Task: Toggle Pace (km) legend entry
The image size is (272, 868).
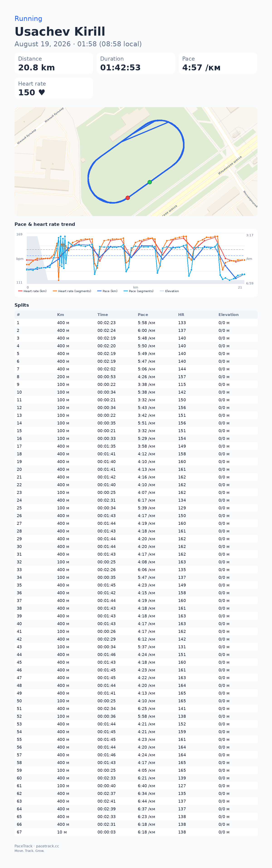Action: 107,291
